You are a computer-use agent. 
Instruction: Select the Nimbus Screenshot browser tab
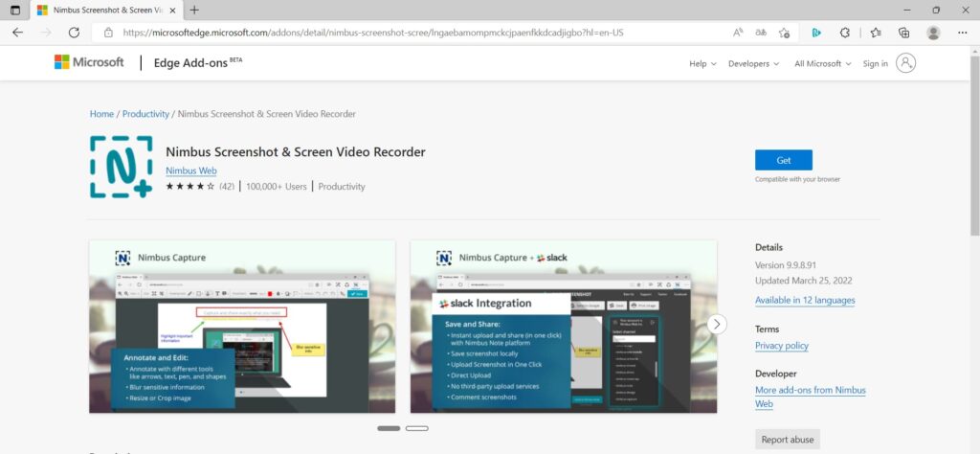[x=106, y=10]
